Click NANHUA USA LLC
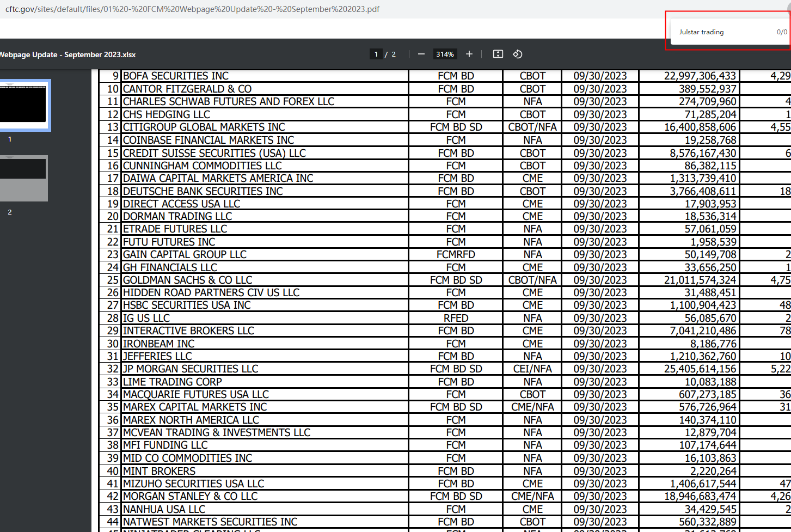791x532 pixels. [x=164, y=509]
